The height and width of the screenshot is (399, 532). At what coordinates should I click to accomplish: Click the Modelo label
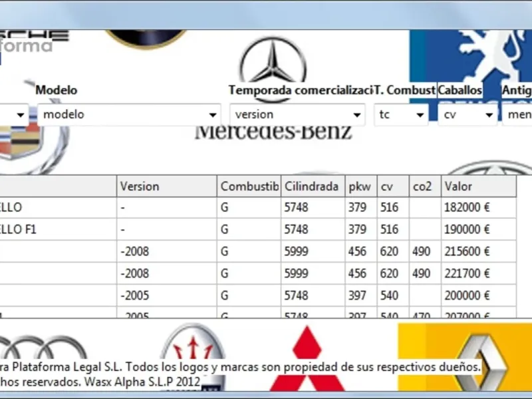pos(57,90)
